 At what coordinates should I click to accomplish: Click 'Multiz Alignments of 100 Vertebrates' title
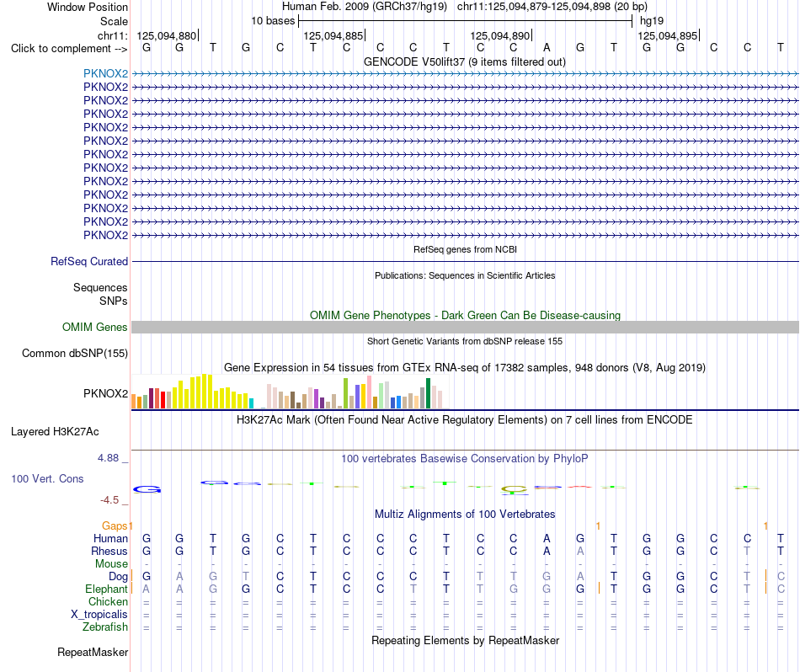pos(465,514)
